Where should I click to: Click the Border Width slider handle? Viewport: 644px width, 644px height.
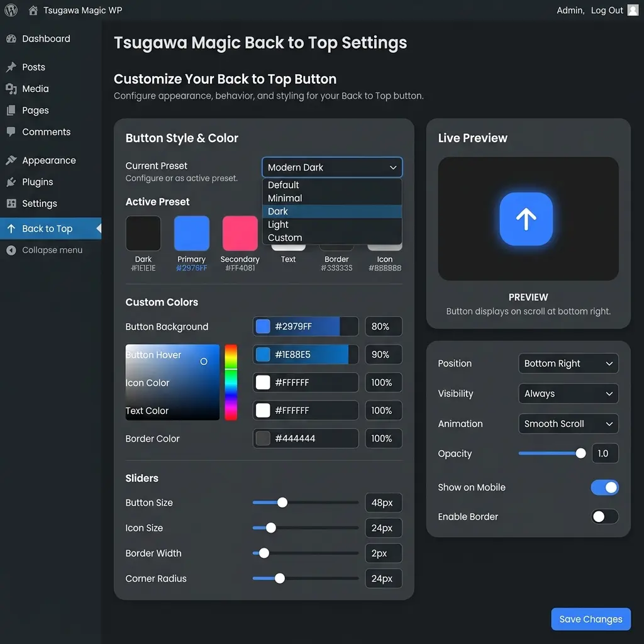(x=264, y=553)
